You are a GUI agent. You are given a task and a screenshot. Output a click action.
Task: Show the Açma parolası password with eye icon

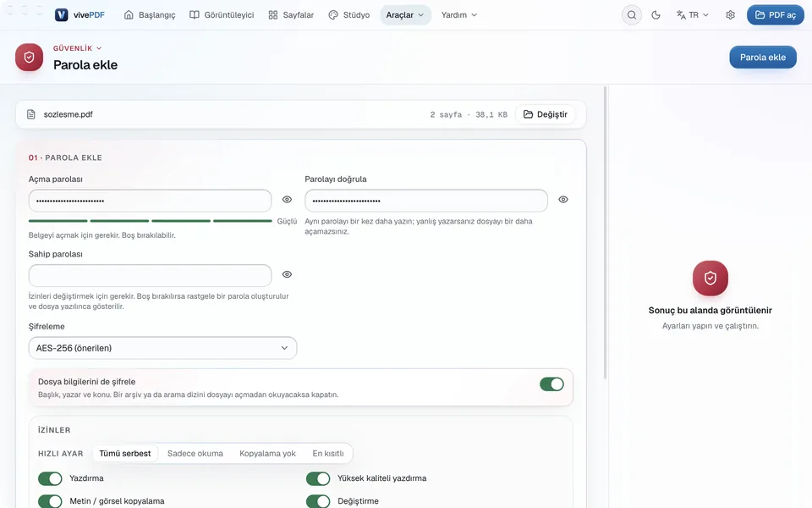point(287,200)
